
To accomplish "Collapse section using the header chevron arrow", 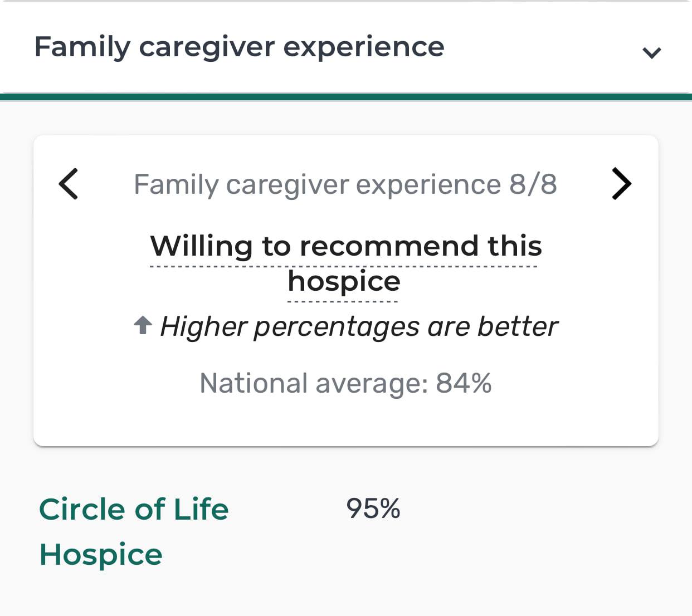I will (651, 52).
